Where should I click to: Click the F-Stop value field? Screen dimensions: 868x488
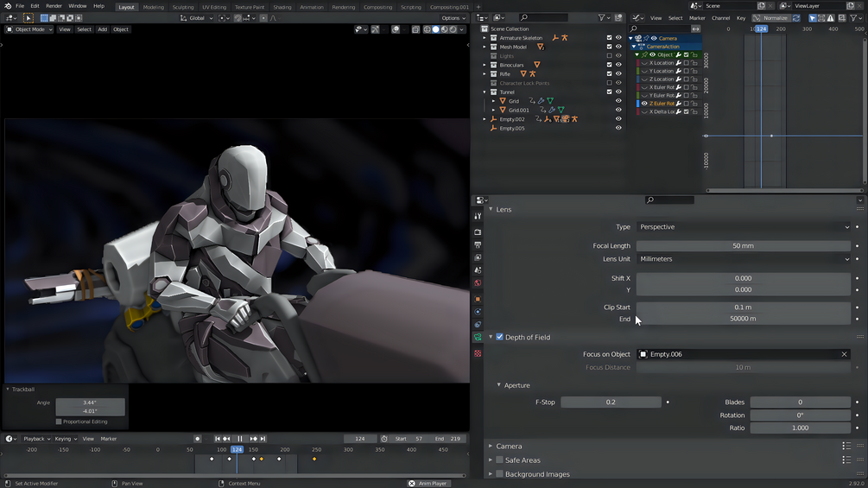point(611,402)
